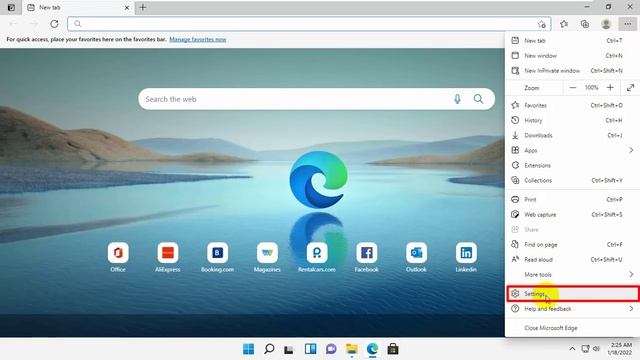Reload the page with the refresh icon
The height and width of the screenshot is (360, 640).
[54, 24]
